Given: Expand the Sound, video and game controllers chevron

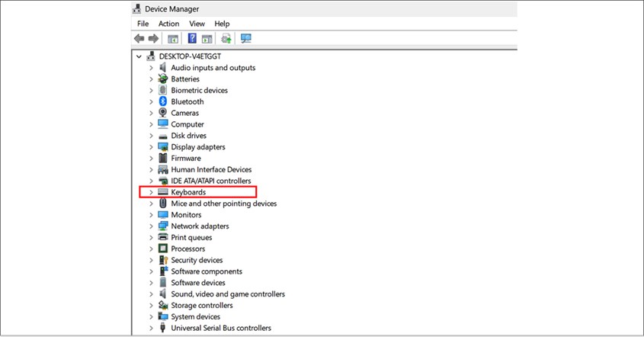Looking at the screenshot, I should 151,294.
